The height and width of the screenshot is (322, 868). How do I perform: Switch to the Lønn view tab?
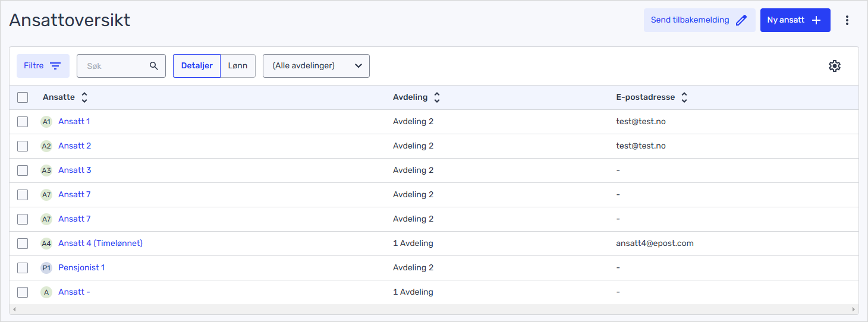[x=238, y=66]
